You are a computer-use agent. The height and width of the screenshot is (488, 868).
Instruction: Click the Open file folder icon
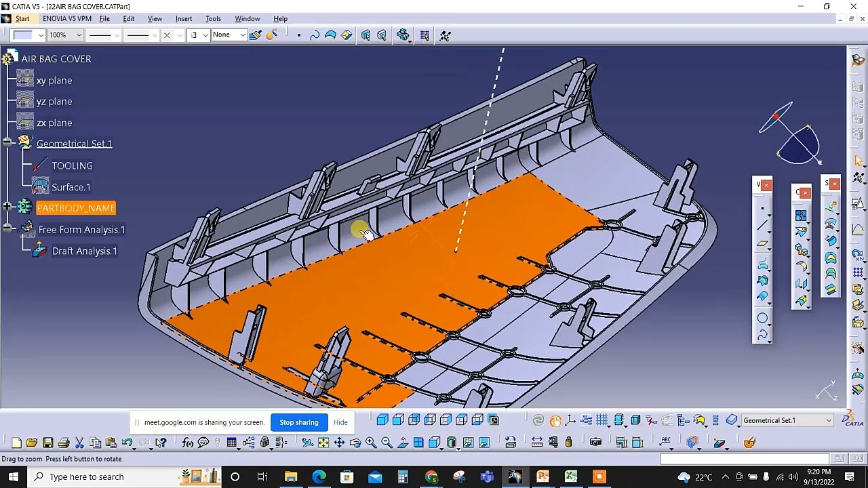[x=32, y=443]
